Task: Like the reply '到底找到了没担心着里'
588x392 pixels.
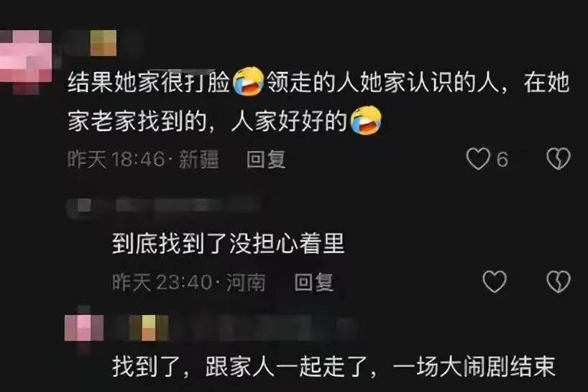Action: [x=495, y=281]
